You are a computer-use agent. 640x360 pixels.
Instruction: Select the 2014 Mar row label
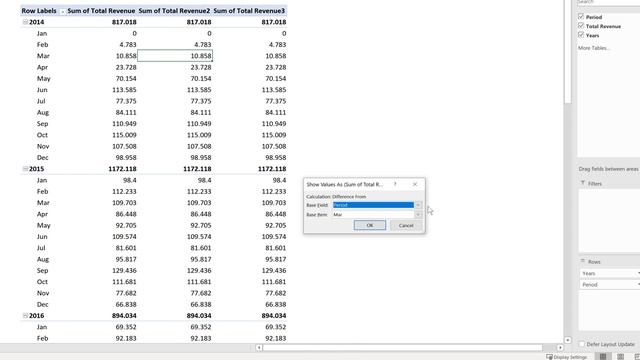tap(43, 56)
